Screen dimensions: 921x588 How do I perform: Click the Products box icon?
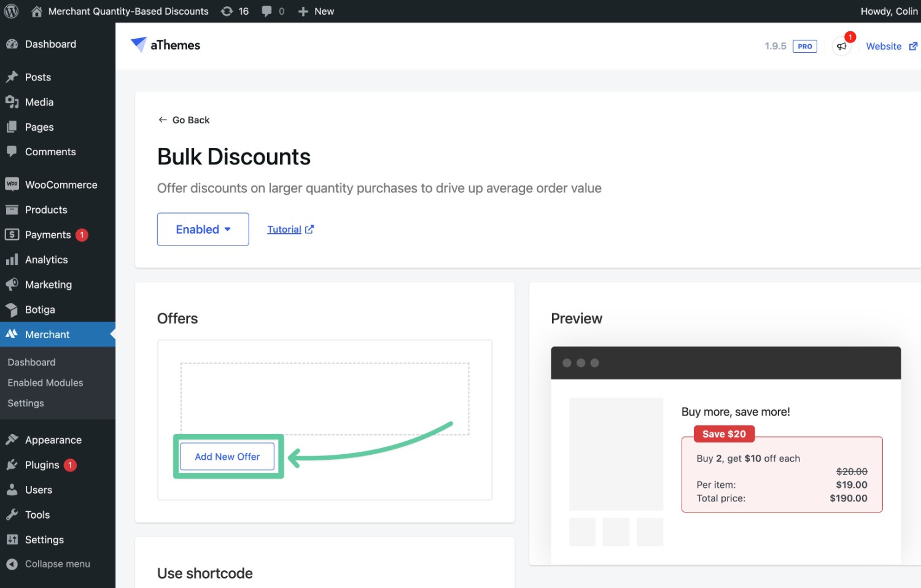[12, 210]
